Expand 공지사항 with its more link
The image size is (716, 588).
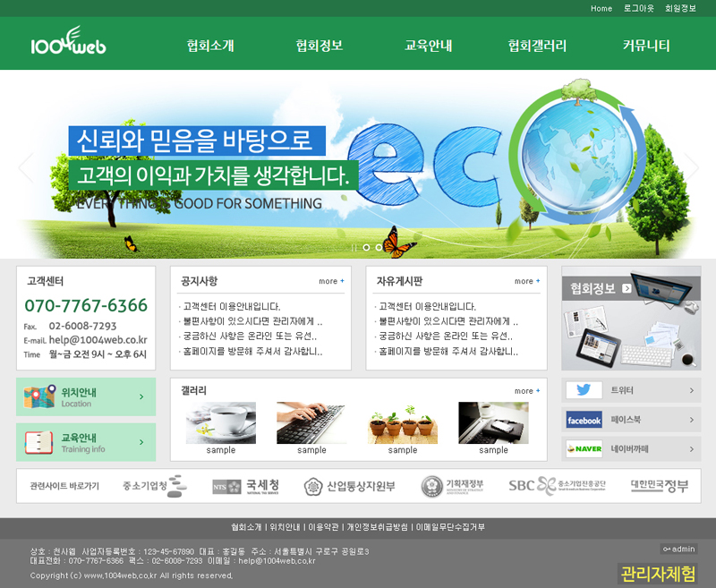click(331, 281)
